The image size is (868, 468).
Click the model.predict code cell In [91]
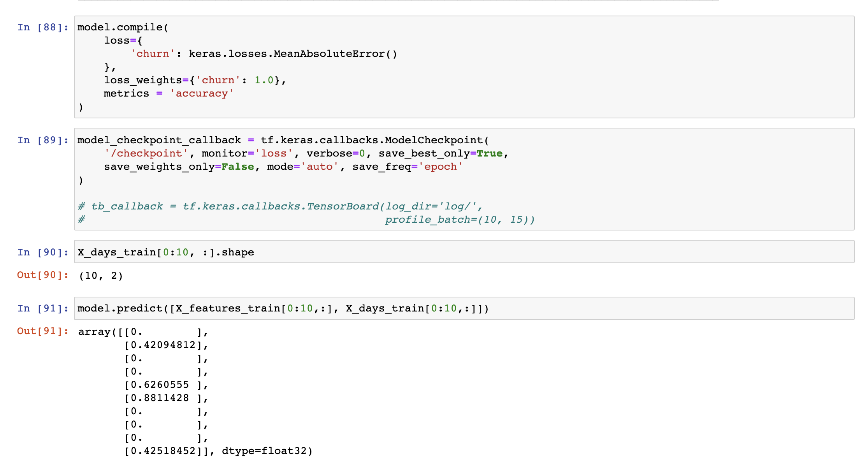coord(464,308)
